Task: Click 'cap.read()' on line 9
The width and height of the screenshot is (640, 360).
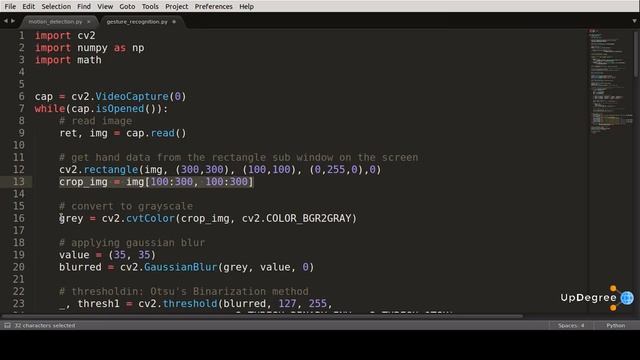Action: point(156,133)
